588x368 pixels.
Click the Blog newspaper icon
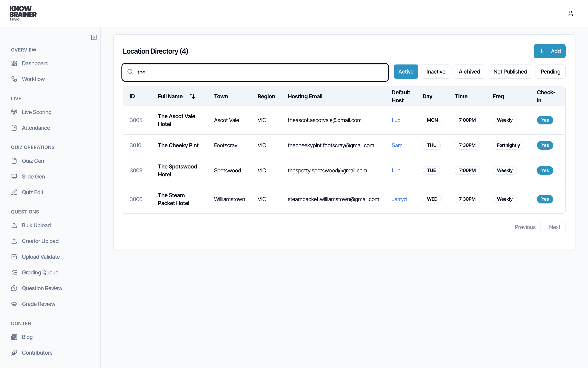(x=14, y=337)
